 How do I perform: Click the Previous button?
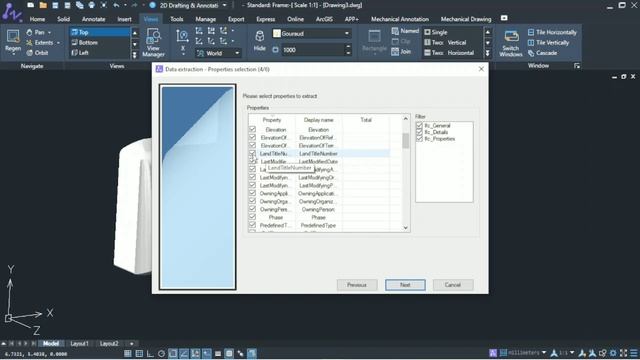(357, 285)
